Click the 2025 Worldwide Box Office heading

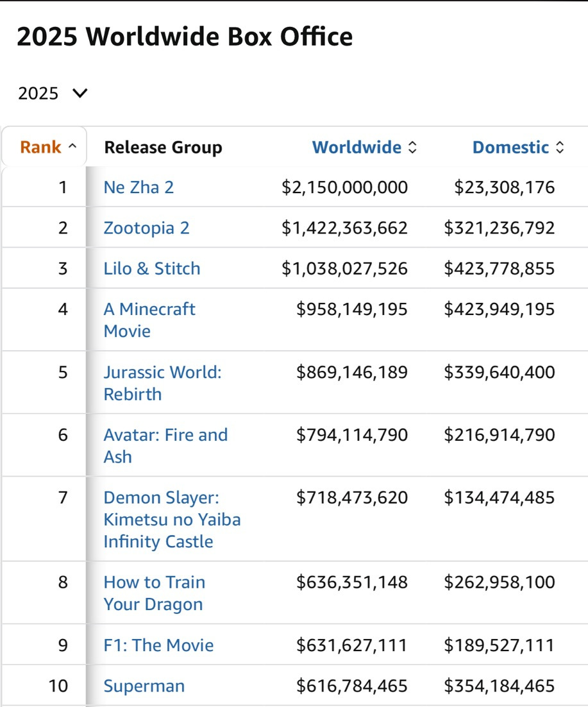point(185,37)
